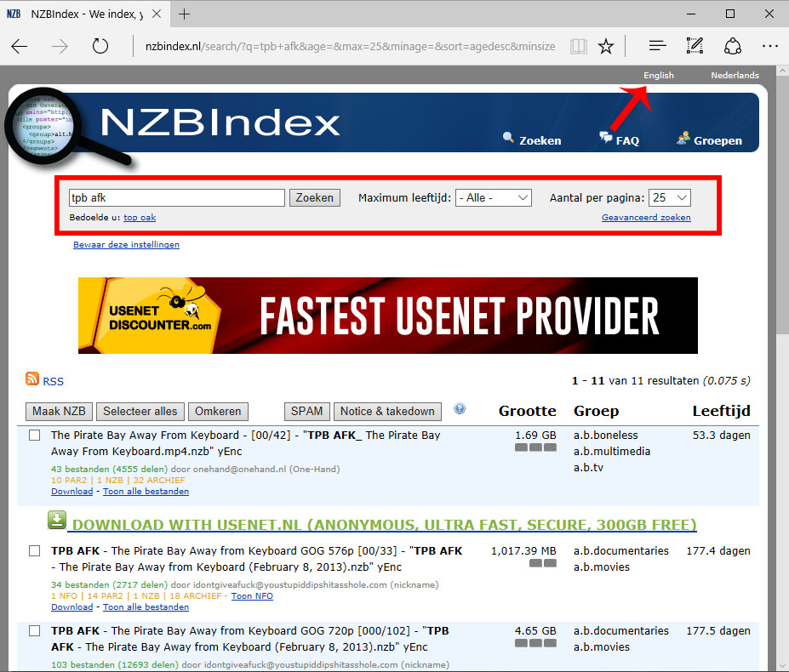Switch site language to English
The width and height of the screenshot is (789, 672).
(x=659, y=75)
